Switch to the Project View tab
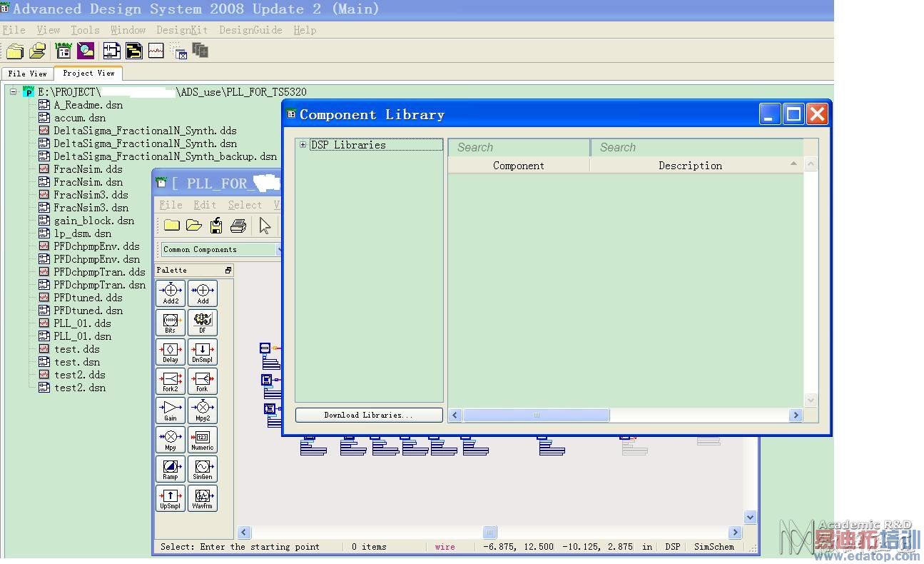924x564 pixels. pos(88,73)
